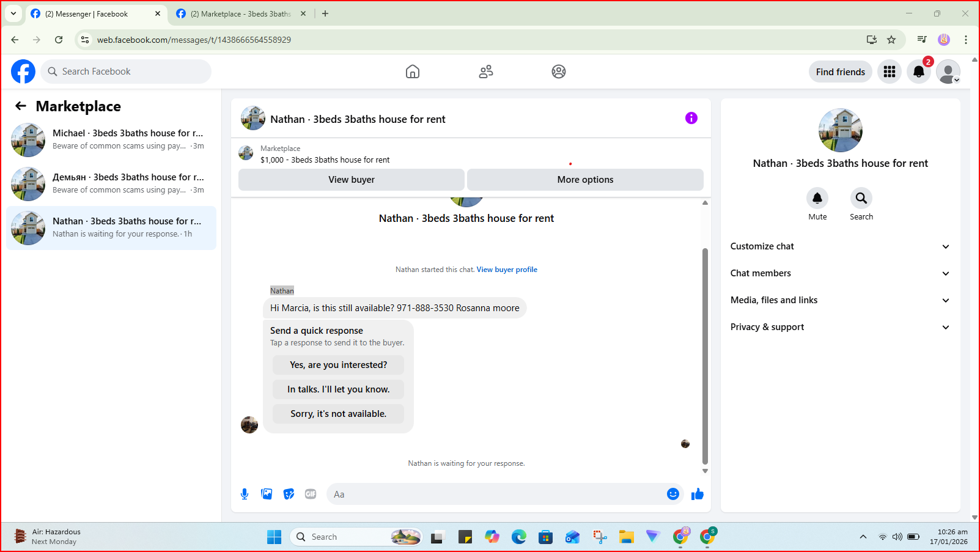Open File Explorer from taskbar

626,537
